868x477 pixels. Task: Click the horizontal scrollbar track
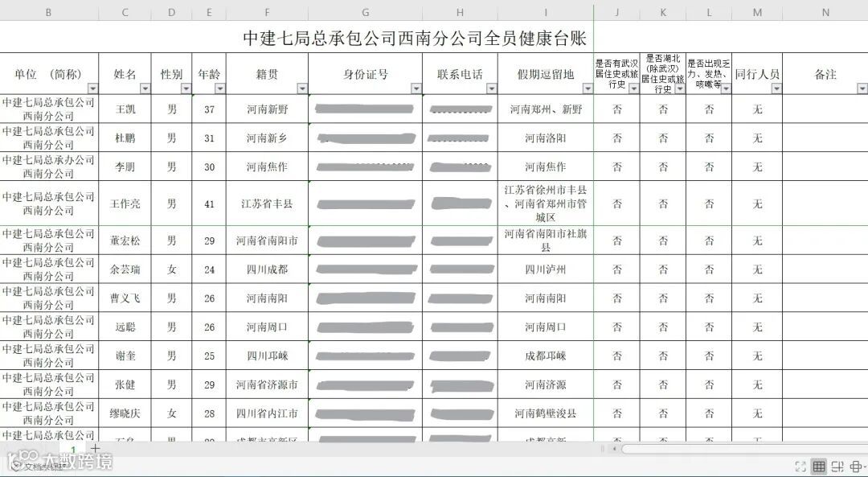744,448
